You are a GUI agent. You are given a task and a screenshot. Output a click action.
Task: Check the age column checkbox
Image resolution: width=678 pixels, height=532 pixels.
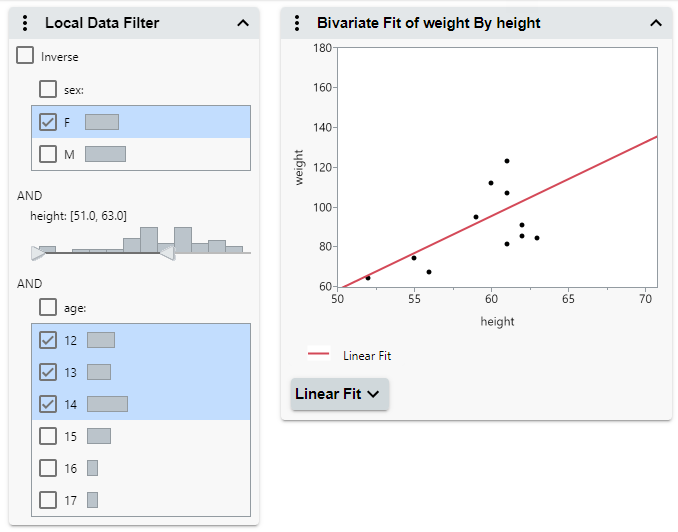48,307
